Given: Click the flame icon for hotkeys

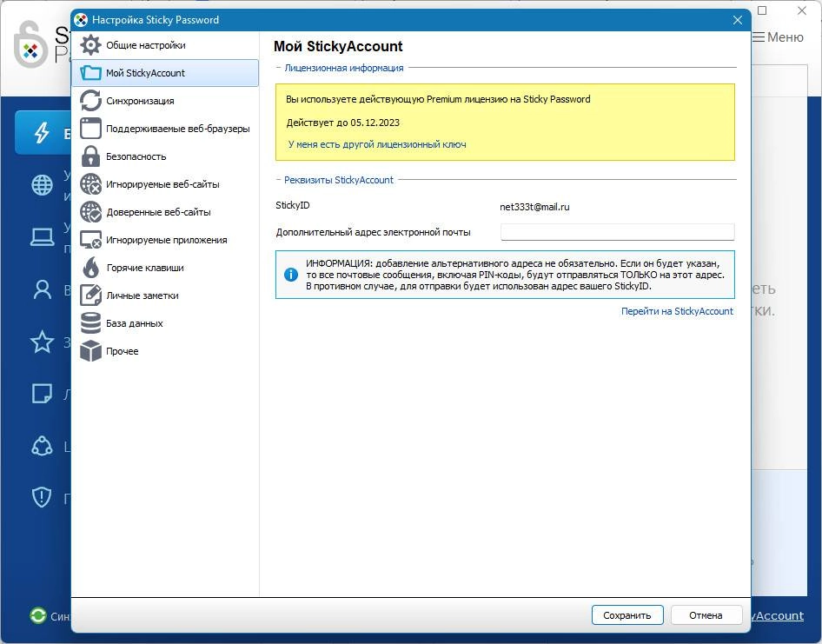Looking at the screenshot, I should (x=90, y=268).
